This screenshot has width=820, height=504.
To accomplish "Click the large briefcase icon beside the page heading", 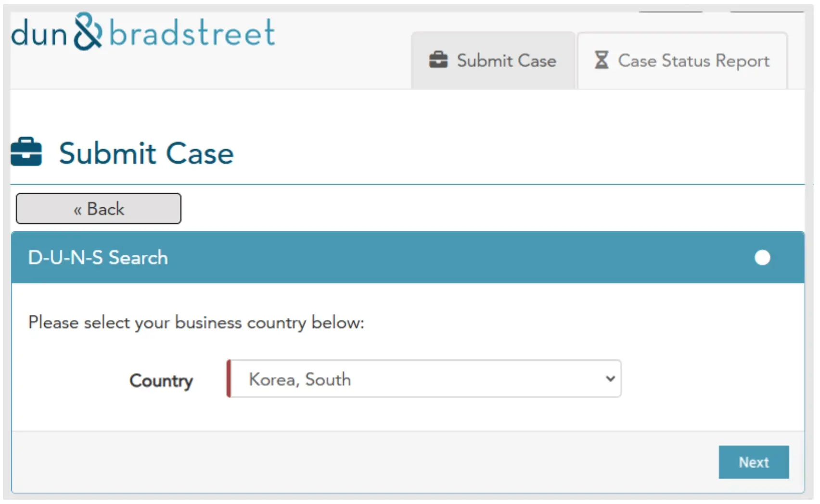I will coord(26,152).
